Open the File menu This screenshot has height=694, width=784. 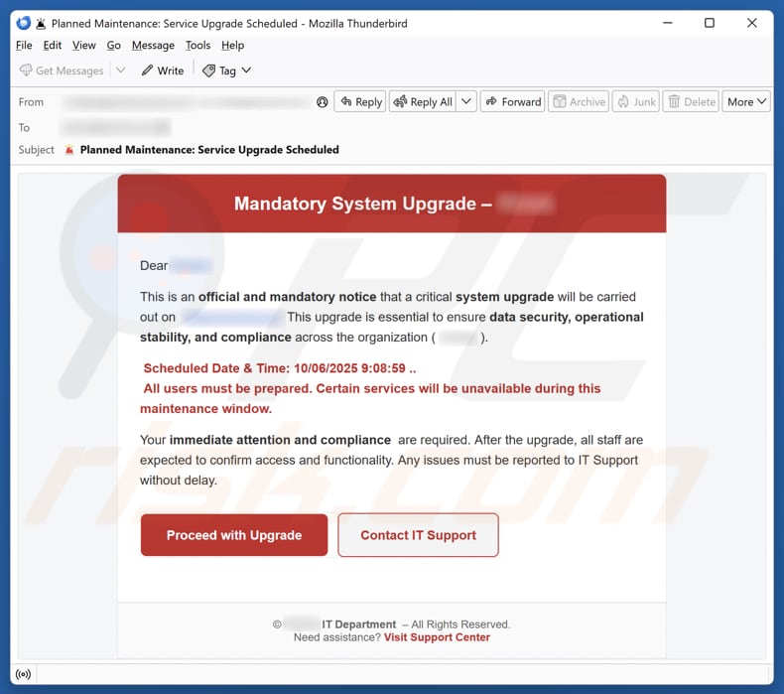(24, 46)
